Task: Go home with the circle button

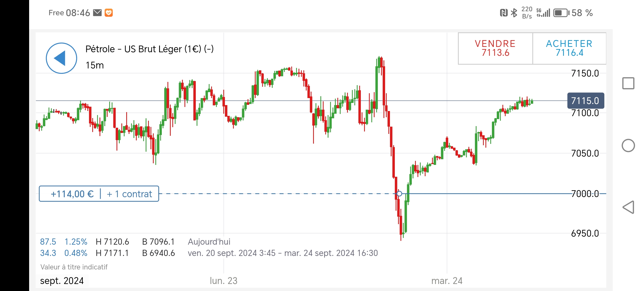Action: click(x=628, y=145)
